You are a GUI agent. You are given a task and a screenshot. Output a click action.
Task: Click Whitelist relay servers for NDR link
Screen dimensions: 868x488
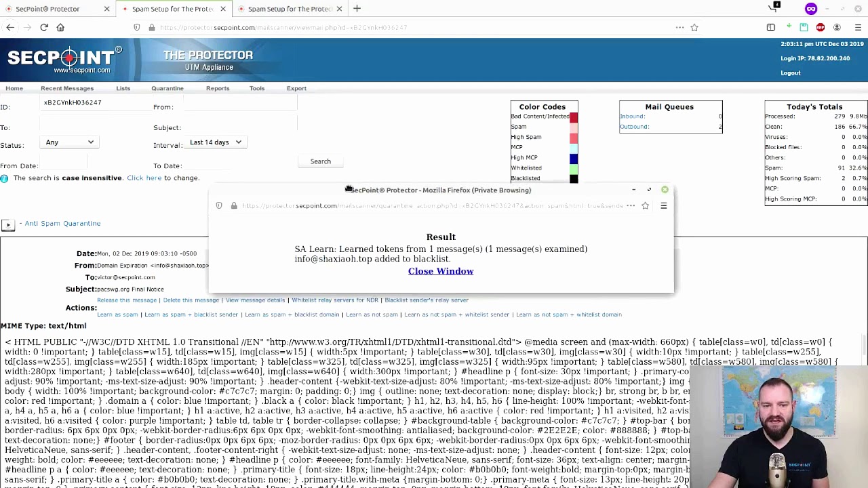coord(335,300)
